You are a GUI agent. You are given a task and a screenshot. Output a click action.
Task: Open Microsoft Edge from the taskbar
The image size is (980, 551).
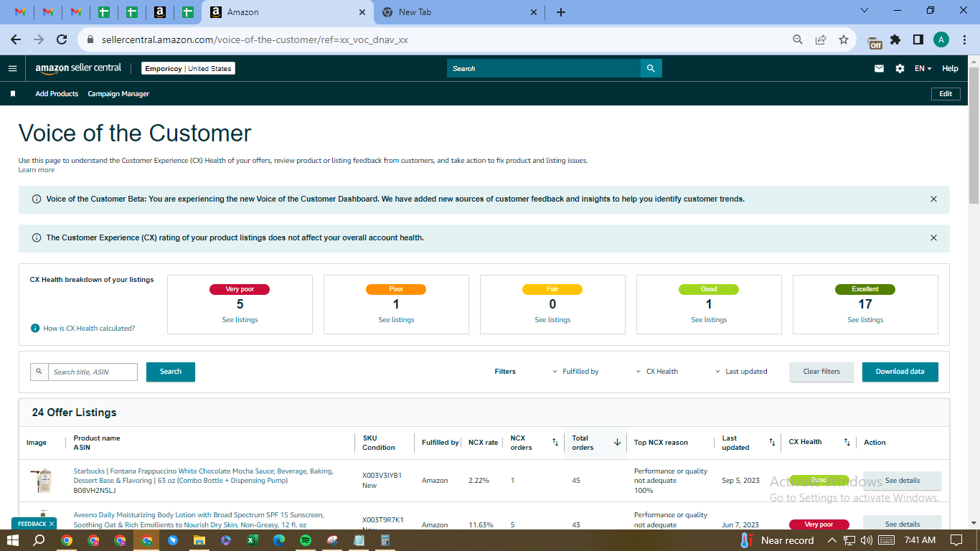[279, 540]
